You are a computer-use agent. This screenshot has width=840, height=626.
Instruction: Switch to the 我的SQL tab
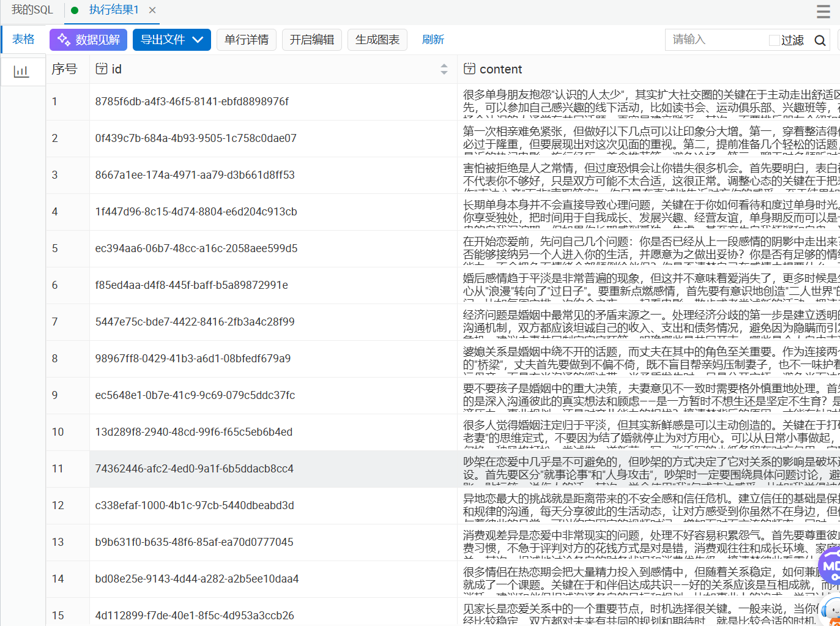coord(32,10)
